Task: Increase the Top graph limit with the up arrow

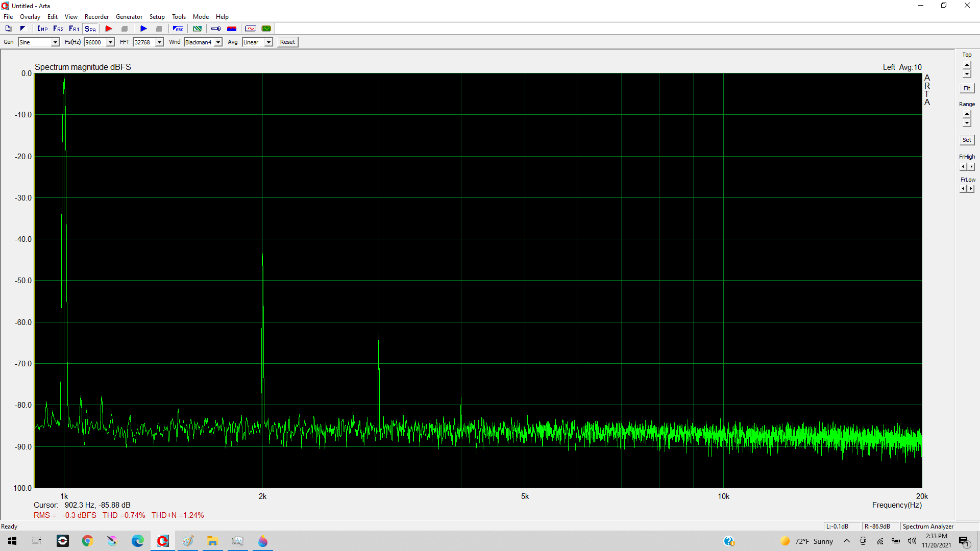Action: coord(967,65)
